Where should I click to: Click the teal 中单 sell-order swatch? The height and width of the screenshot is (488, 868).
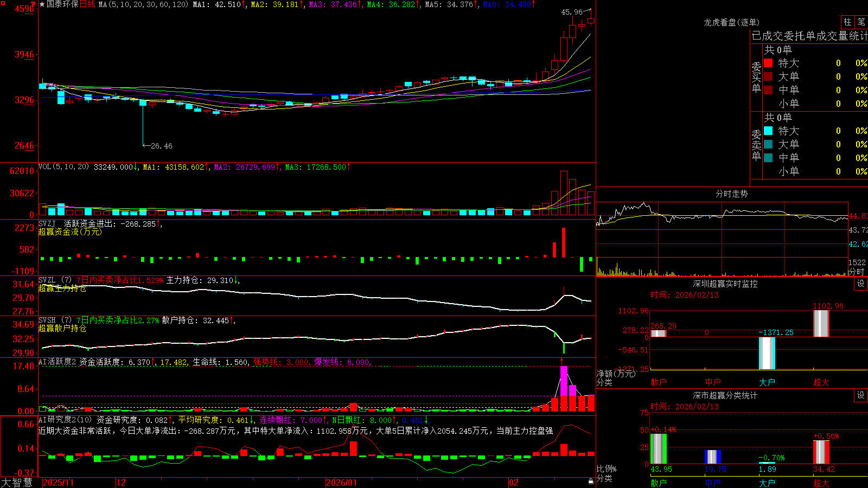[768, 158]
